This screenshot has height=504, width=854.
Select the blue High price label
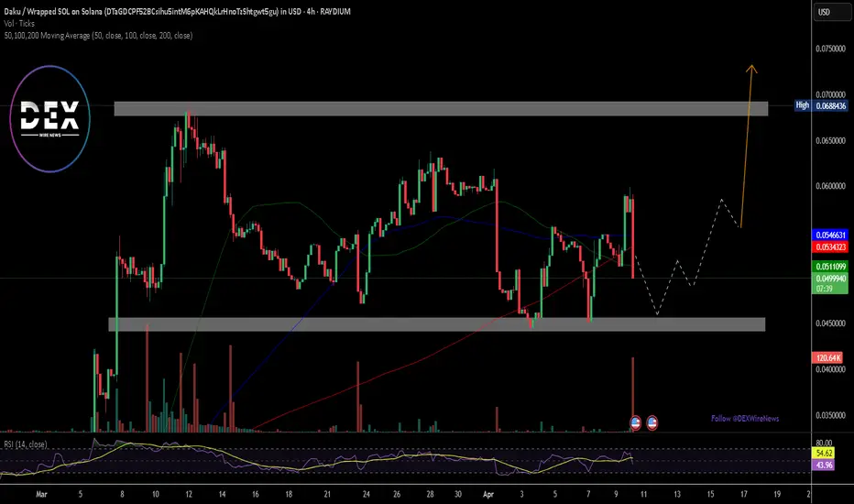tap(803, 105)
